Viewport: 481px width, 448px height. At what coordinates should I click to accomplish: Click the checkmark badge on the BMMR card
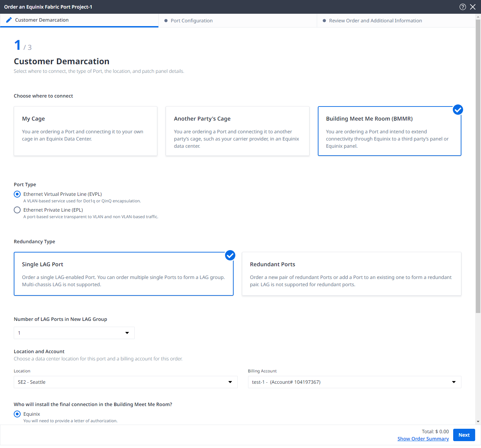[x=458, y=110]
